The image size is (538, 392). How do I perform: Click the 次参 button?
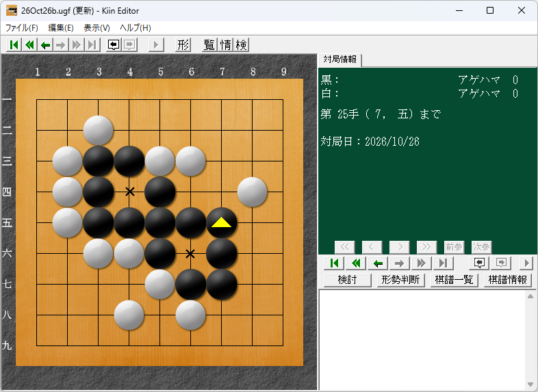(481, 246)
